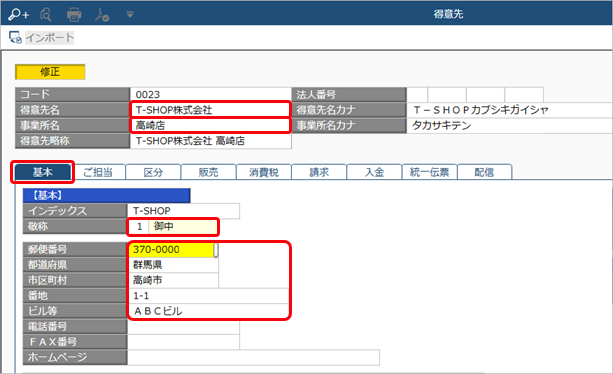This screenshot has width=613, height=374.
Task: Click the 敬称 value 御中
Action: click(183, 227)
